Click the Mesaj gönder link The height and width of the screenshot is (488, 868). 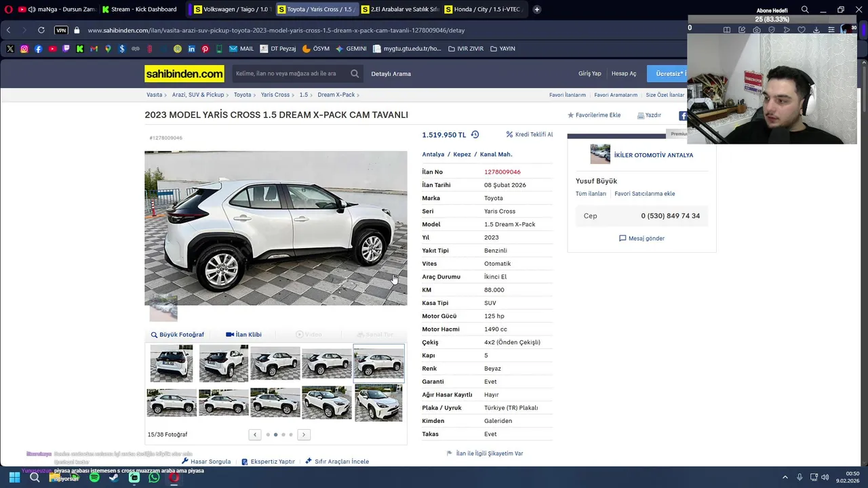pos(642,238)
